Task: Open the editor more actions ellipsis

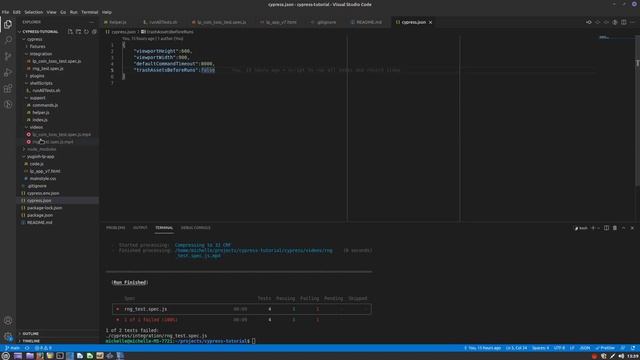Action: tap(632, 22)
